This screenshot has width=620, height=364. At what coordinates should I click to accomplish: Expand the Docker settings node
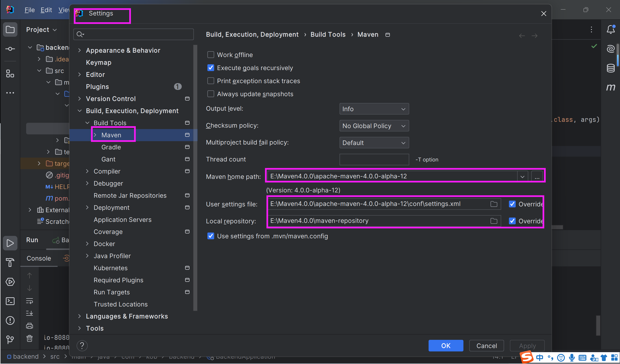tap(87, 244)
